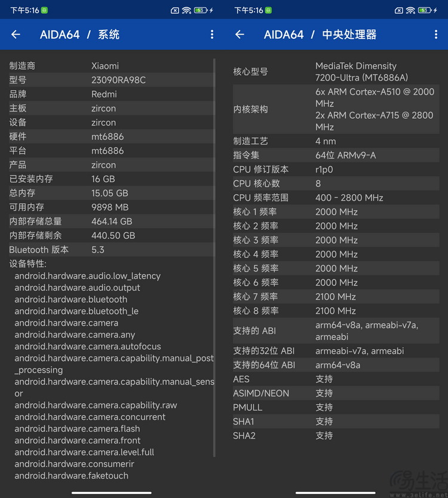Tap the 核心 1 频率 row
Image resolution: width=448 pixels, height=498 pixels.
336,212
